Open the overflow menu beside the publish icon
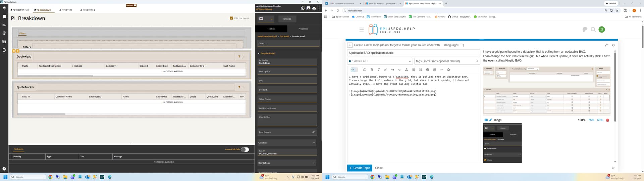644x181 pixels. click(319, 8)
